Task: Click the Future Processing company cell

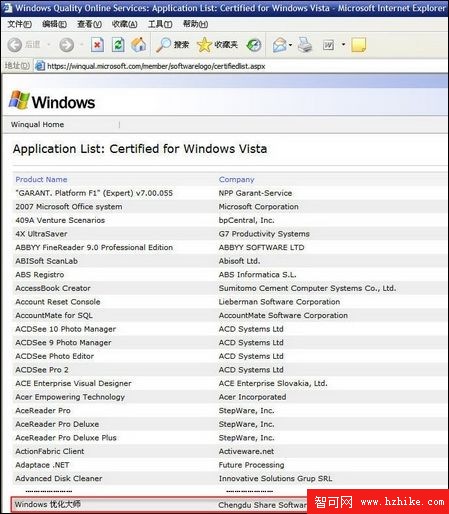Action: pos(251,465)
